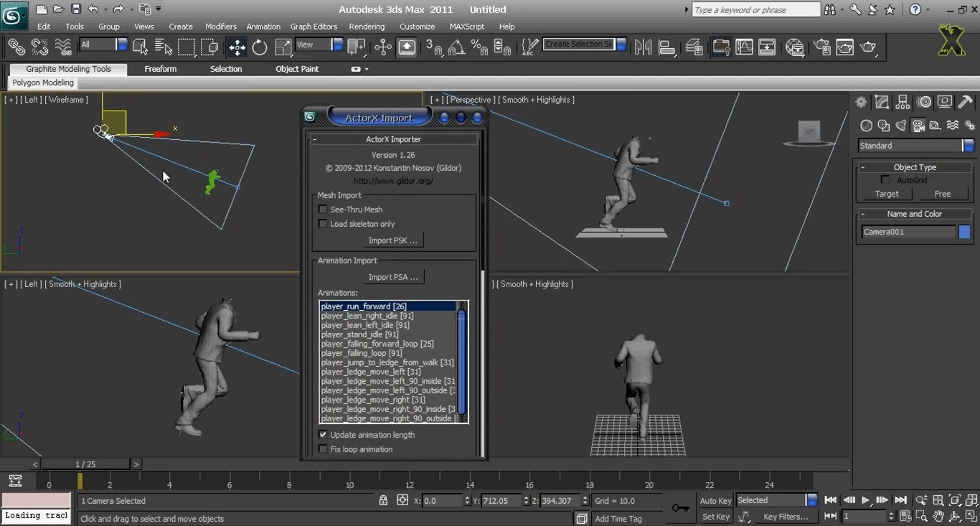Viewport: 980px width, 526px height.
Task: Click the Pan View hand icon
Action: click(938, 516)
